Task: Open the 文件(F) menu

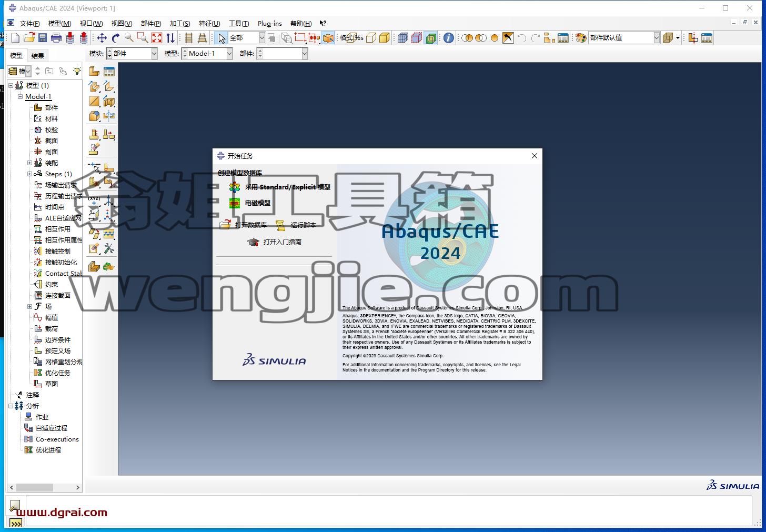Action: coord(29,23)
